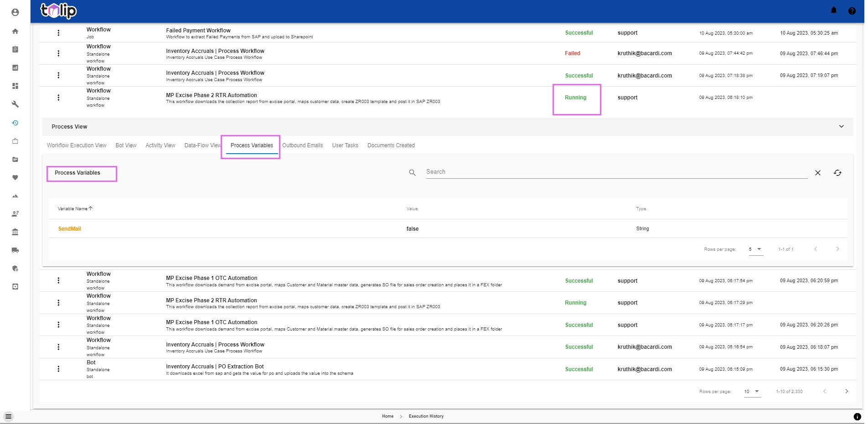Open the bank building sidebar icon
This screenshot has height=424, width=868.
[15, 232]
